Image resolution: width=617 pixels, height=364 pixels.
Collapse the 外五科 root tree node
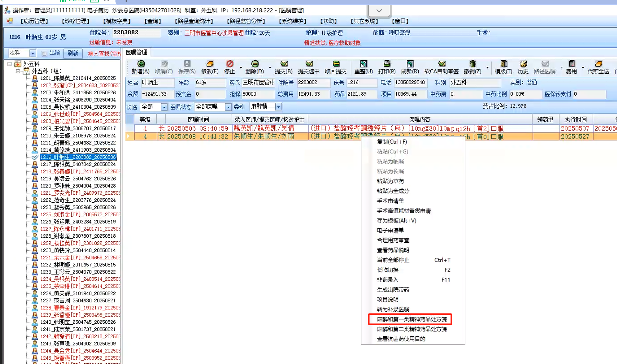coord(10,64)
